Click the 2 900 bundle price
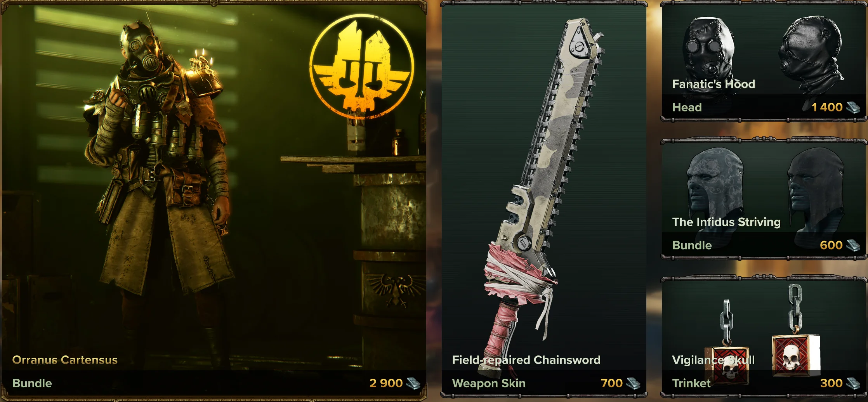This screenshot has width=868, height=402. [x=386, y=383]
